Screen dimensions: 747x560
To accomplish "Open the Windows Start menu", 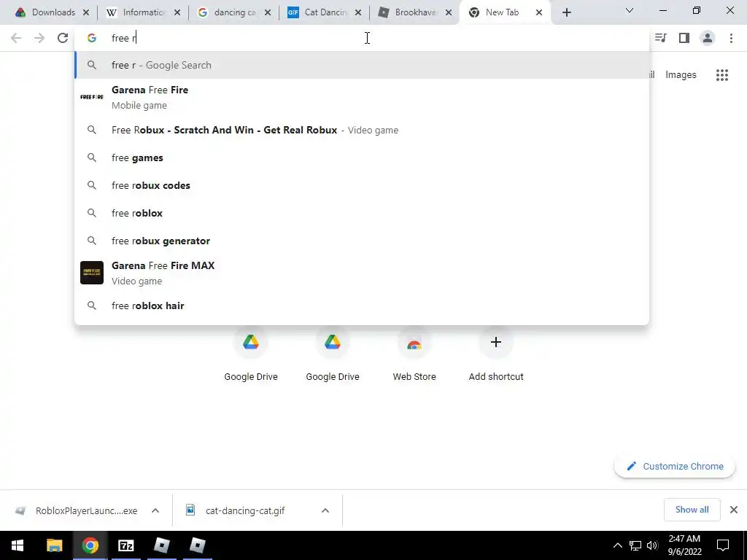I will (18, 545).
